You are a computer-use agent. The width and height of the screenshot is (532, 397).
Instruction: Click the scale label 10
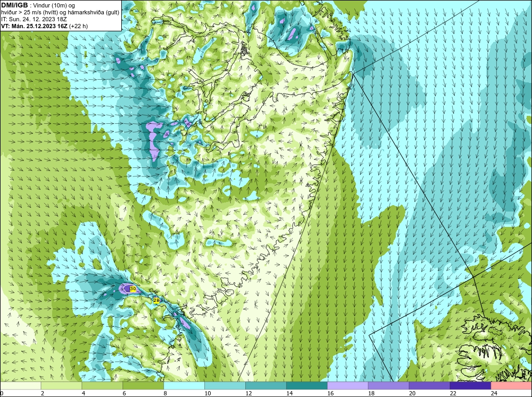[x=207, y=393]
